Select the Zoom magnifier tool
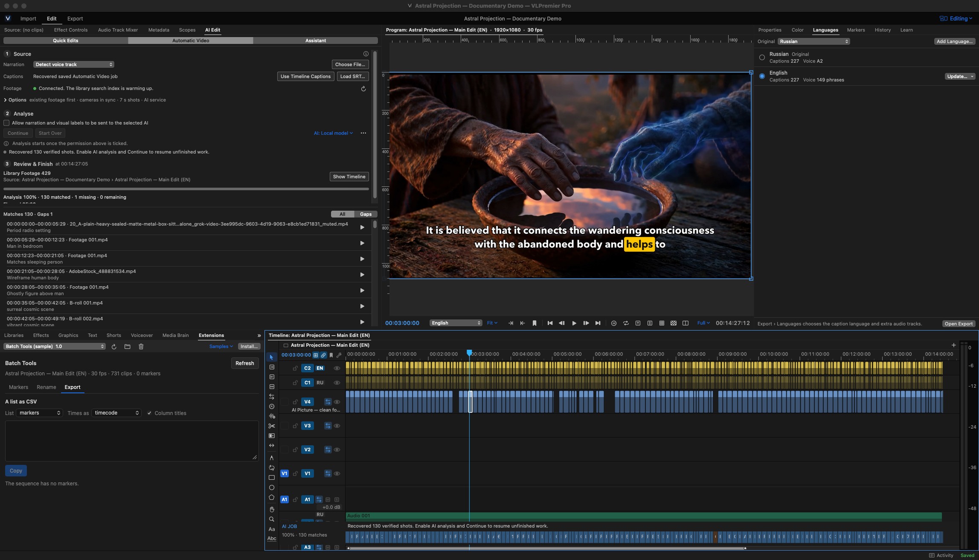The image size is (979, 560). [x=271, y=519]
